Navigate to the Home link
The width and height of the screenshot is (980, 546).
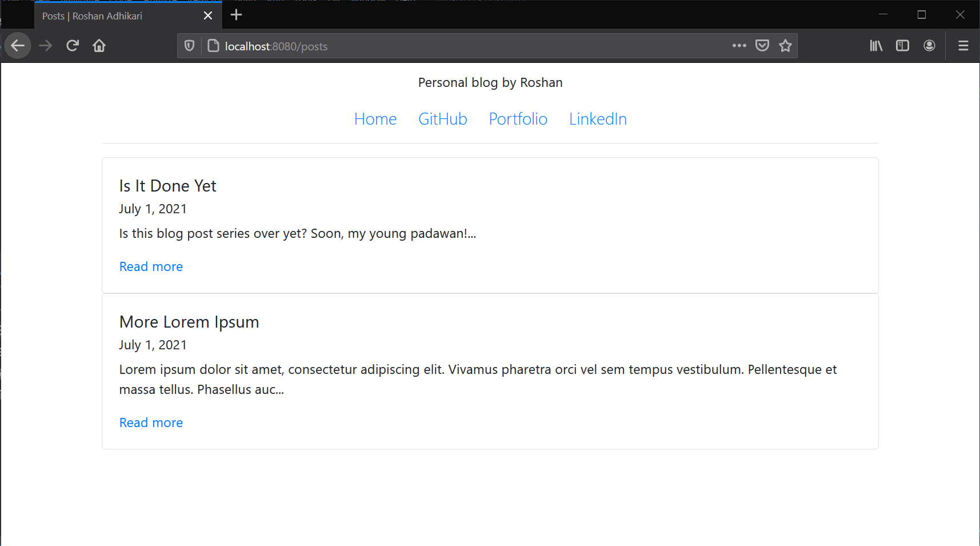375,119
